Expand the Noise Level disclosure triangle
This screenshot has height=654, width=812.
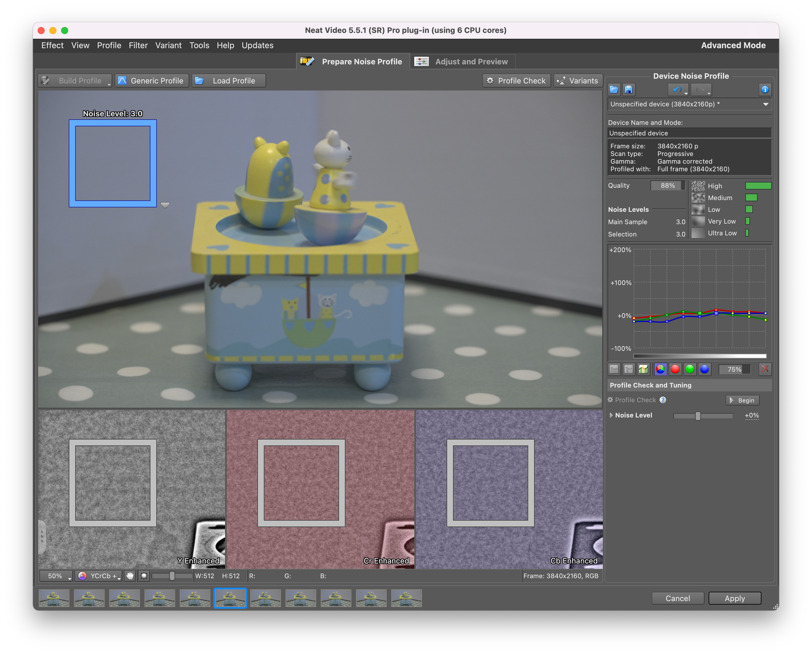click(611, 415)
